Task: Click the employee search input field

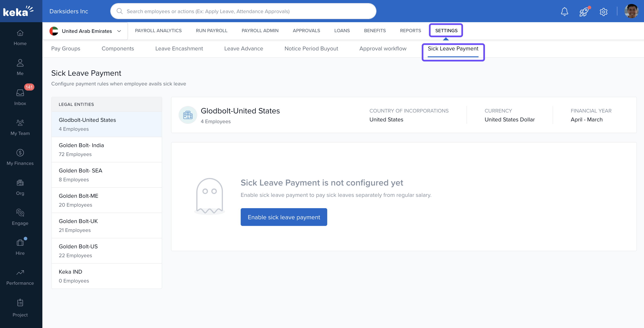Action: click(243, 11)
